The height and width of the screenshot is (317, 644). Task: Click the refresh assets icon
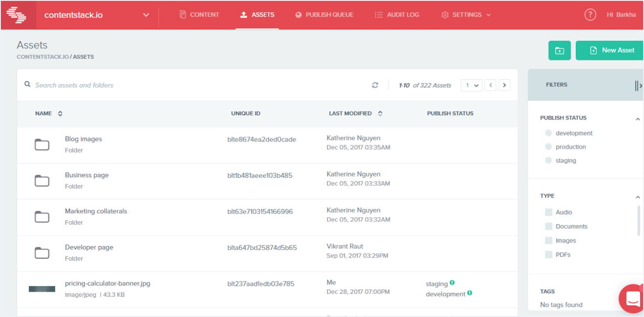click(375, 85)
